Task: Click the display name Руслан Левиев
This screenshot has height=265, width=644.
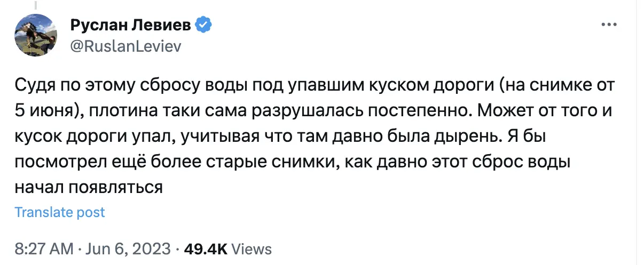Action: [x=131, y=25]
